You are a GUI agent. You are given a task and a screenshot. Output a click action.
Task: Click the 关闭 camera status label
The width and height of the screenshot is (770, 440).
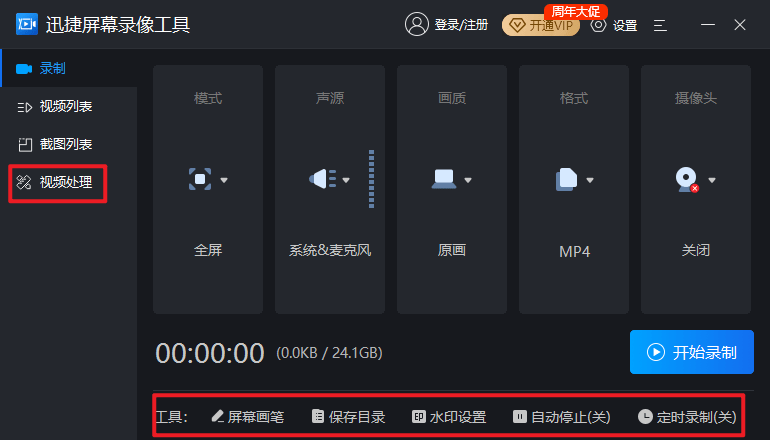click(696, 250)
